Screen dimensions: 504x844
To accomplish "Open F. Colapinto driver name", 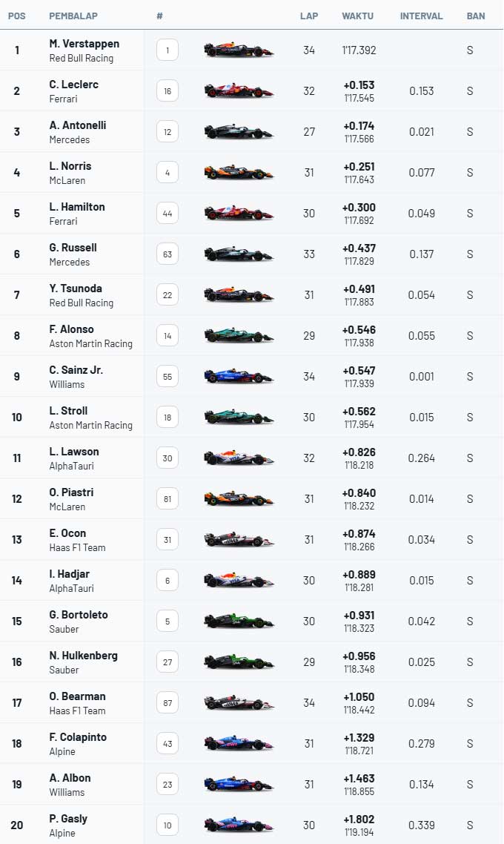I will coord(78,737).
